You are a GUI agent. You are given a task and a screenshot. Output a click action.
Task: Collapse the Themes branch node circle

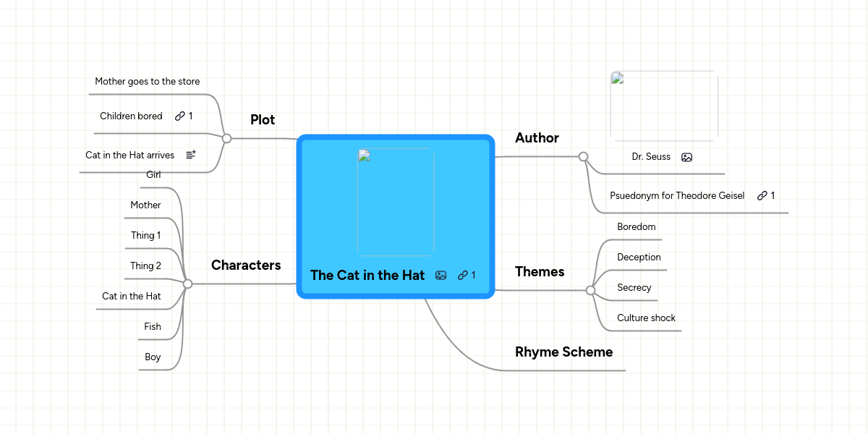(x=590, y=290)
